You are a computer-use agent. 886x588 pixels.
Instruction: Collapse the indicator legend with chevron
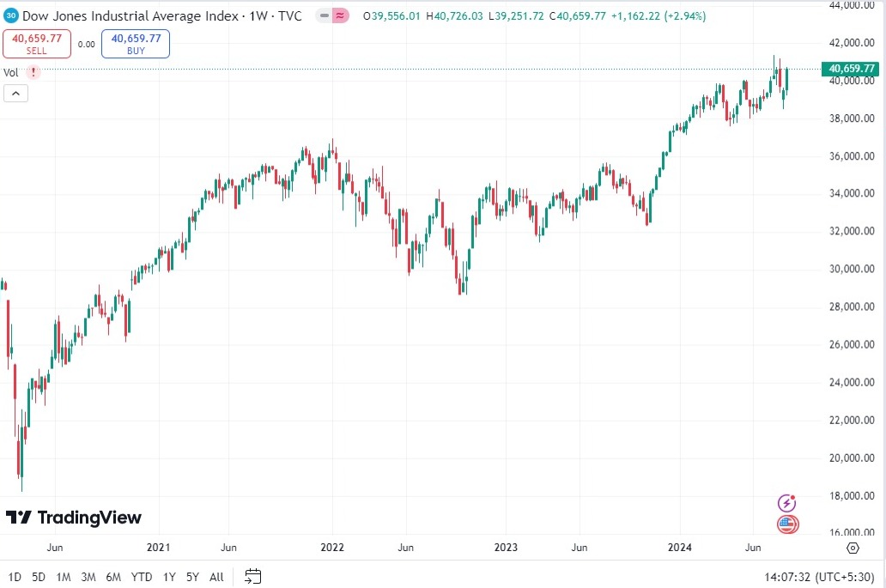(16, 94)
